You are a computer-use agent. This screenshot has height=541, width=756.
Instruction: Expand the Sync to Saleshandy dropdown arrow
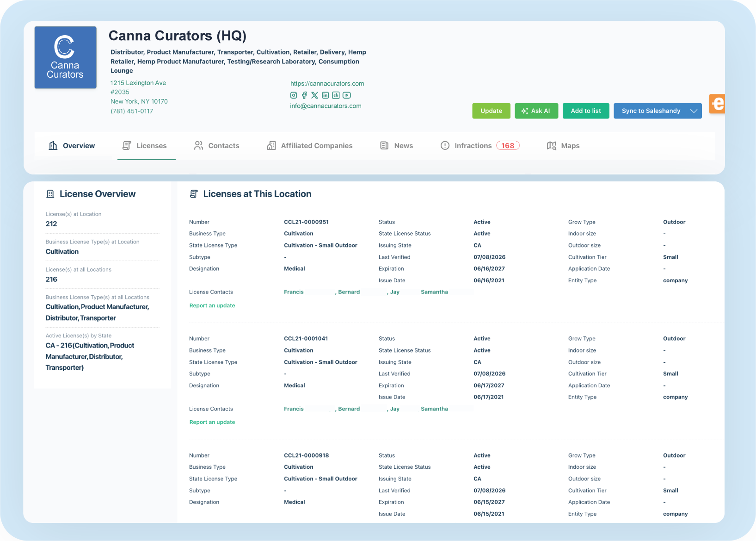pos(694,111)
